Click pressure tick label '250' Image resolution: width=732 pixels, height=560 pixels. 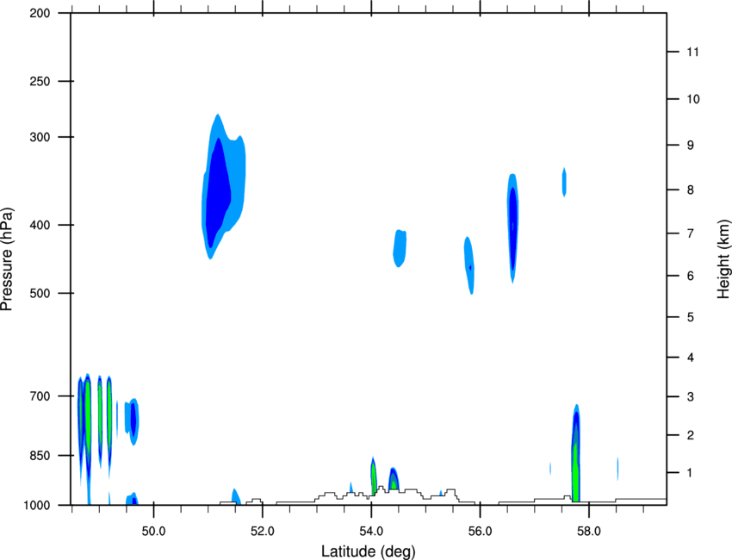40,81
